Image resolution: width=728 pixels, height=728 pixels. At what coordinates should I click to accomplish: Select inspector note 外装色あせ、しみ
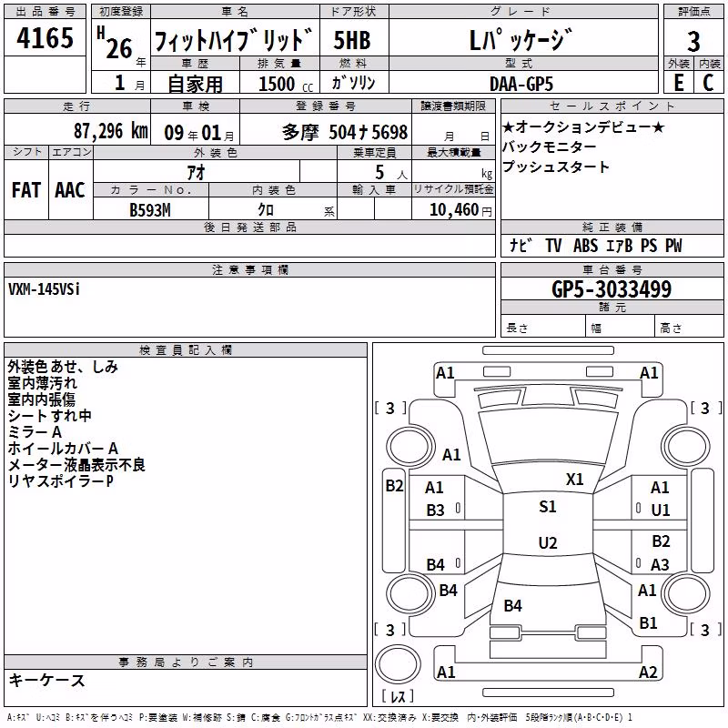click(x=63, y=367)
